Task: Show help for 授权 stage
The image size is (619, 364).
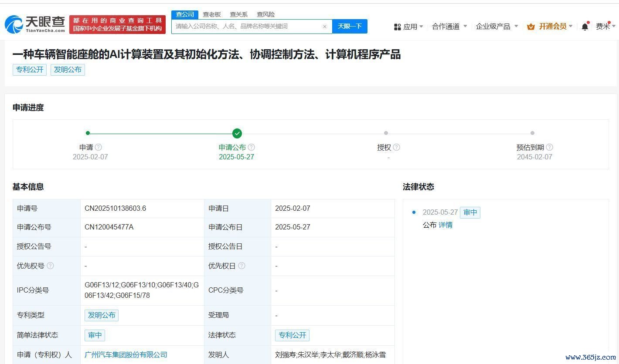Action: tap(396, 147)
